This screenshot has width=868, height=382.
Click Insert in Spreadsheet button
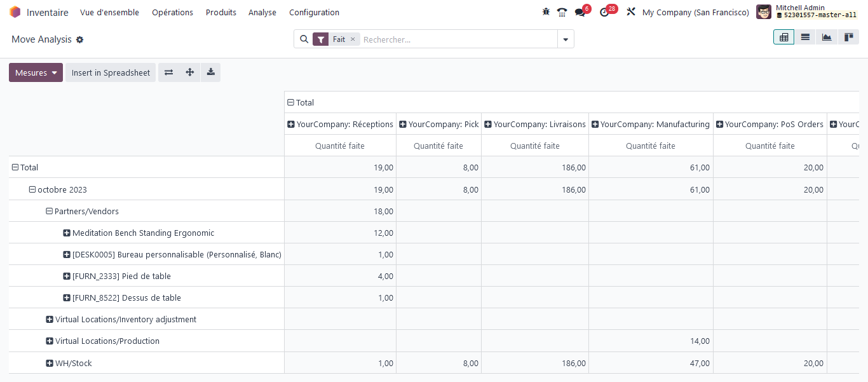point(110,72)
